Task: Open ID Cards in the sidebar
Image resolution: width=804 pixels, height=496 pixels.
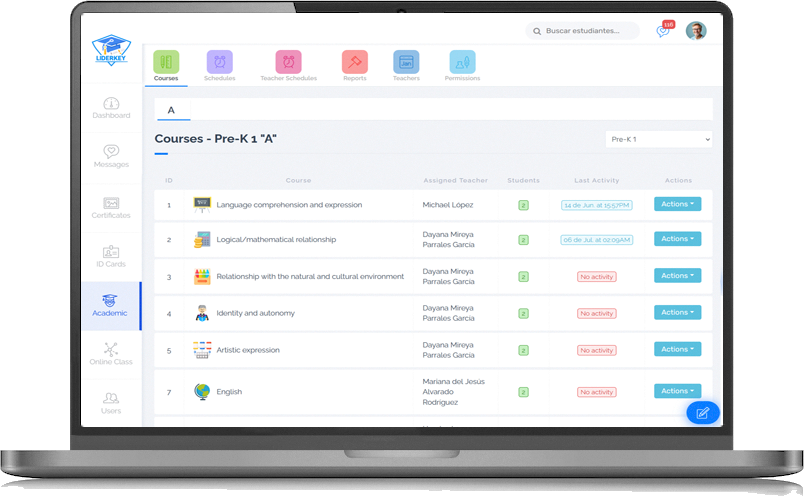Action: point(111,256)
